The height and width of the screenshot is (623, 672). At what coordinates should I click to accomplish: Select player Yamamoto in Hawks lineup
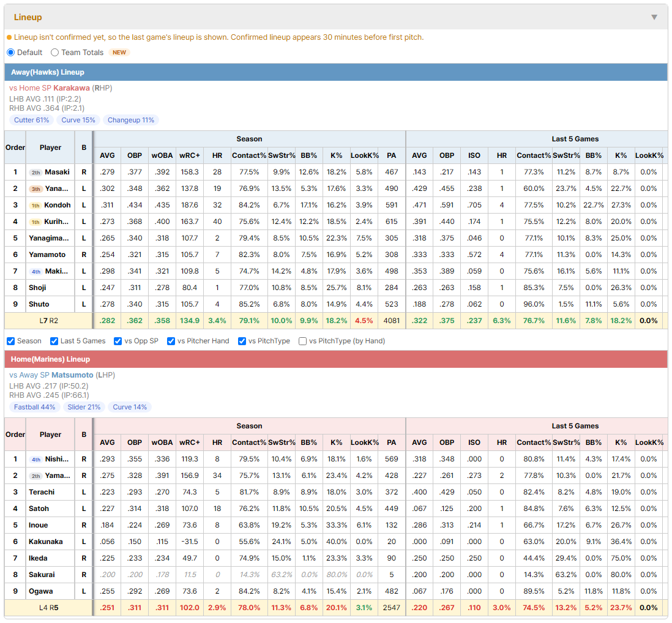pos(47,255)
